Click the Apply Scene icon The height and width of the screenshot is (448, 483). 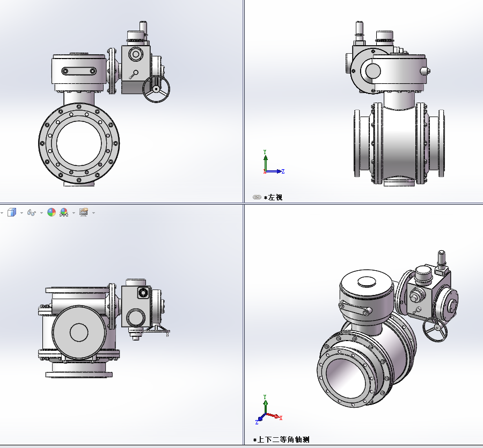pos(64,212)
